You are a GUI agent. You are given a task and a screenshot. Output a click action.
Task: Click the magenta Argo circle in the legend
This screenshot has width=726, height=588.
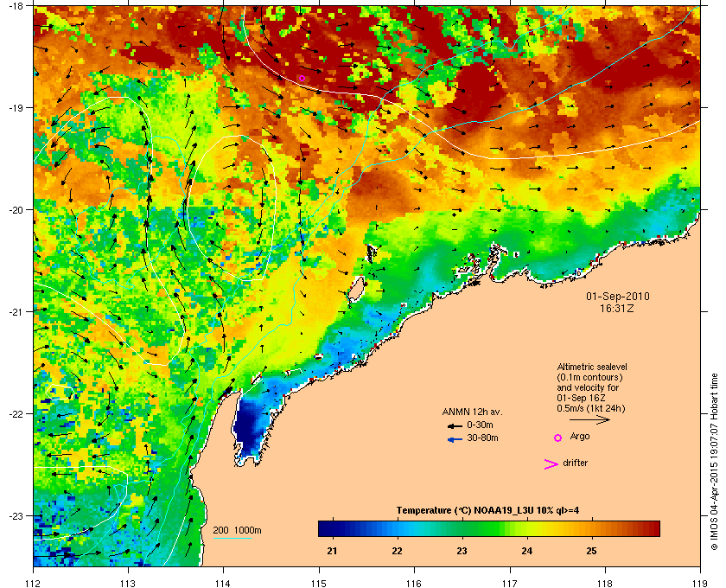(x=558, y=438)
